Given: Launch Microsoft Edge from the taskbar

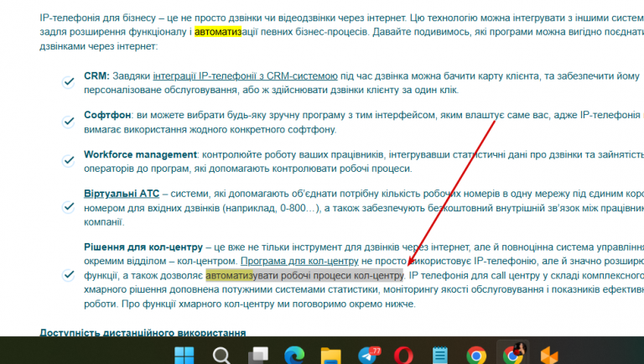Looking at the screenshot, I should (294, 355).
